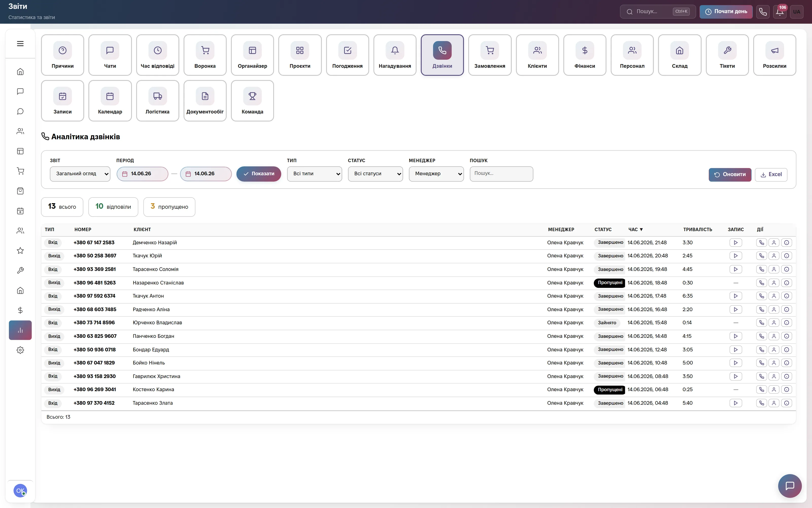This screenshot has width=812, height=508.
Task: Open notifications bell with 106 badge
Action: (x=780, y=12)
